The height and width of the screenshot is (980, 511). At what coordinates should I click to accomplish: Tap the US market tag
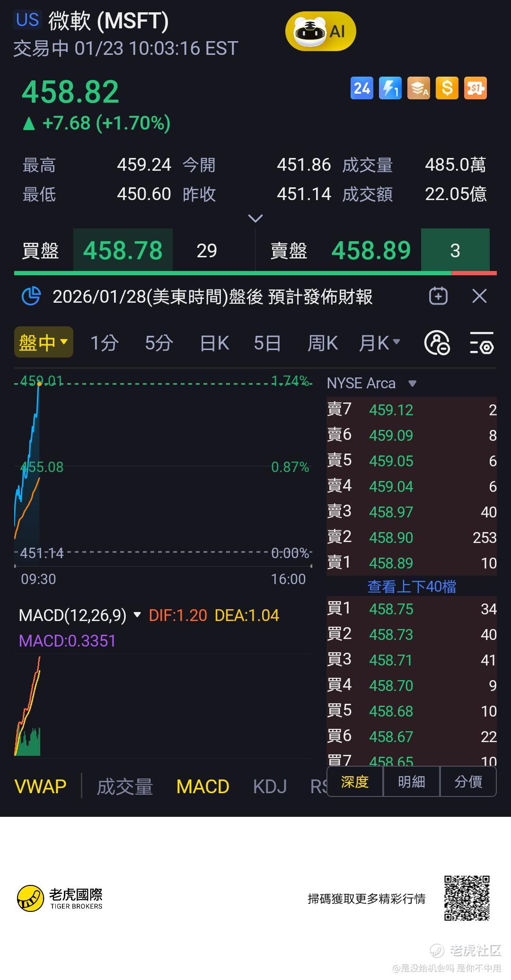pos(27,20)
